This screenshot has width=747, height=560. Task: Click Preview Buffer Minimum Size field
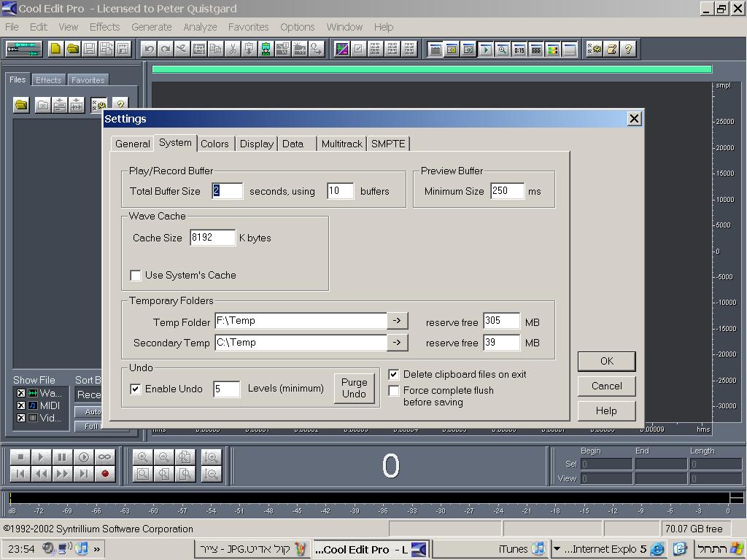coord(508,191)
